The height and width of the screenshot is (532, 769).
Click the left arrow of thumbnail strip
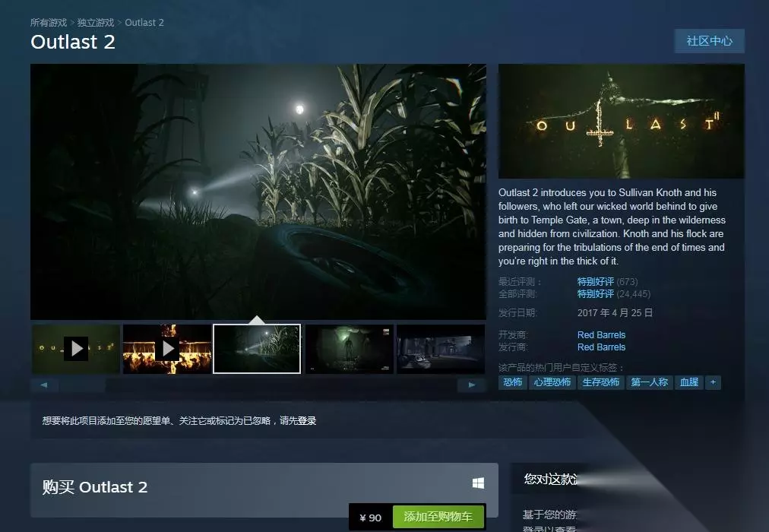pos(45,385)
